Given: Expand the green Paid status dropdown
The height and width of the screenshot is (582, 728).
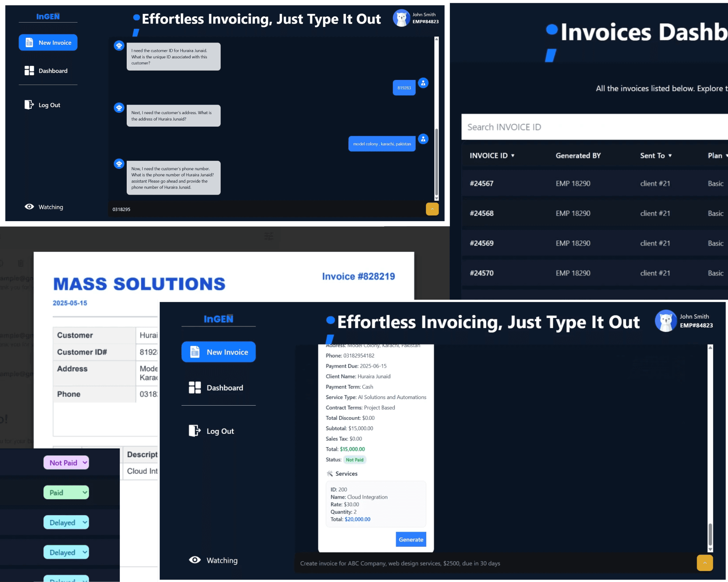Looking at the screenshot, I should coord(66,492).
